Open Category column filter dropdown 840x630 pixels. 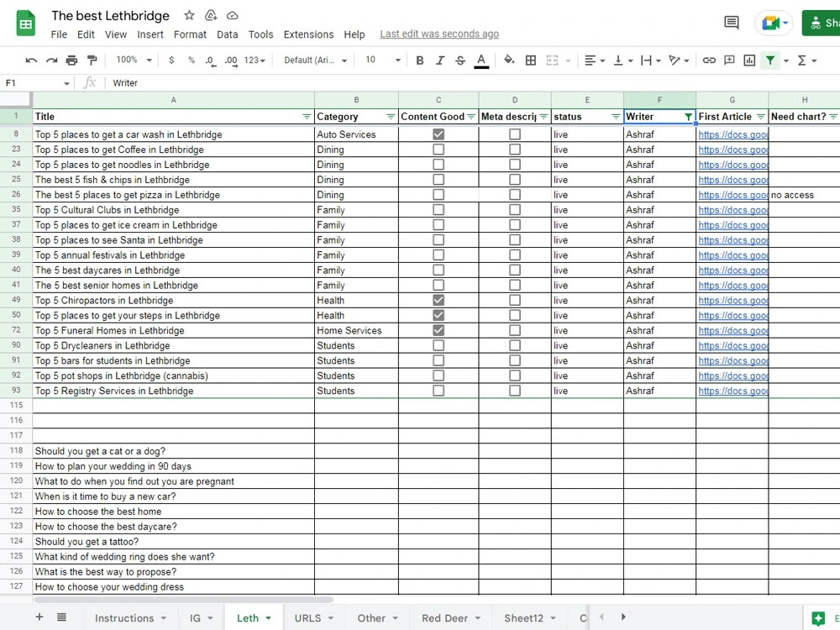tap(391, 117)
